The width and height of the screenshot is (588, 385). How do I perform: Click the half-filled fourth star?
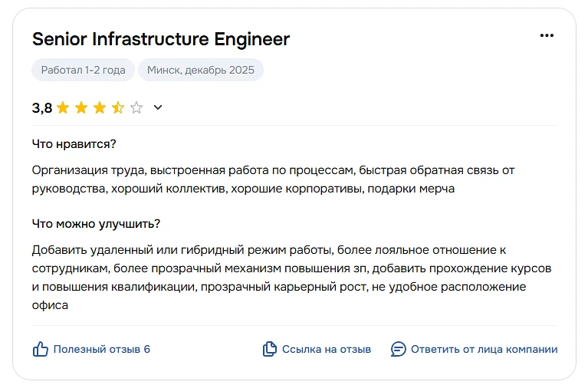118,107
